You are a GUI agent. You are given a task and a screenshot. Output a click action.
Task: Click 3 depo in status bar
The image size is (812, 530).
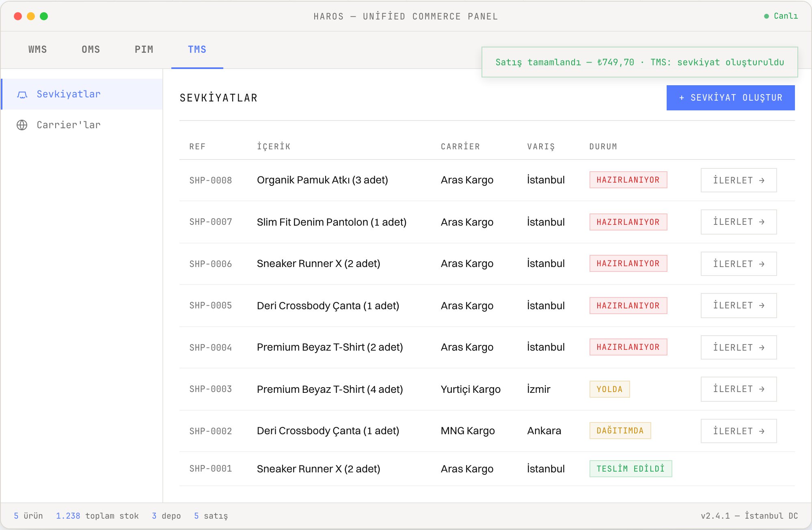click(x=166, y=516)
